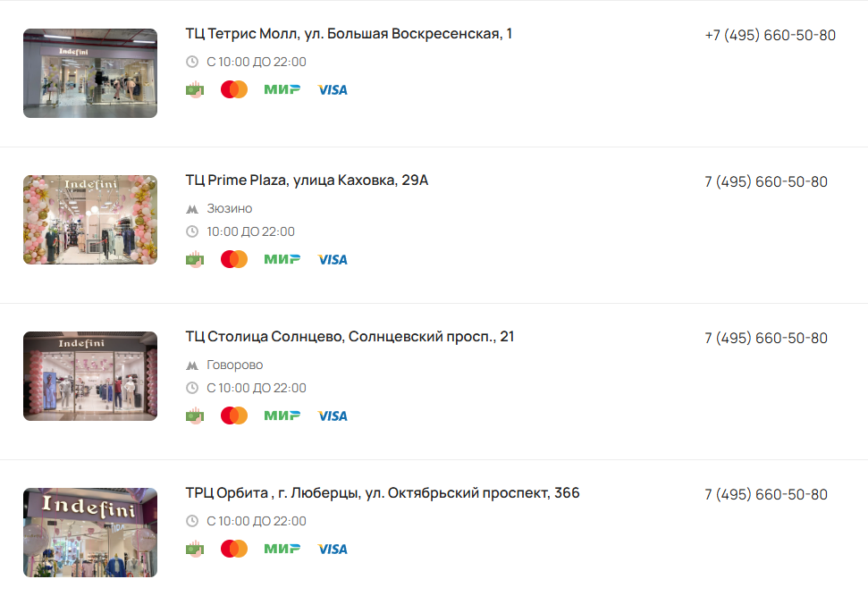Image resolution: width=868 pixels, height=596 pixels.
Task: Open ТЦ Столица Солнцево address title
Action: tap(350, 337)
